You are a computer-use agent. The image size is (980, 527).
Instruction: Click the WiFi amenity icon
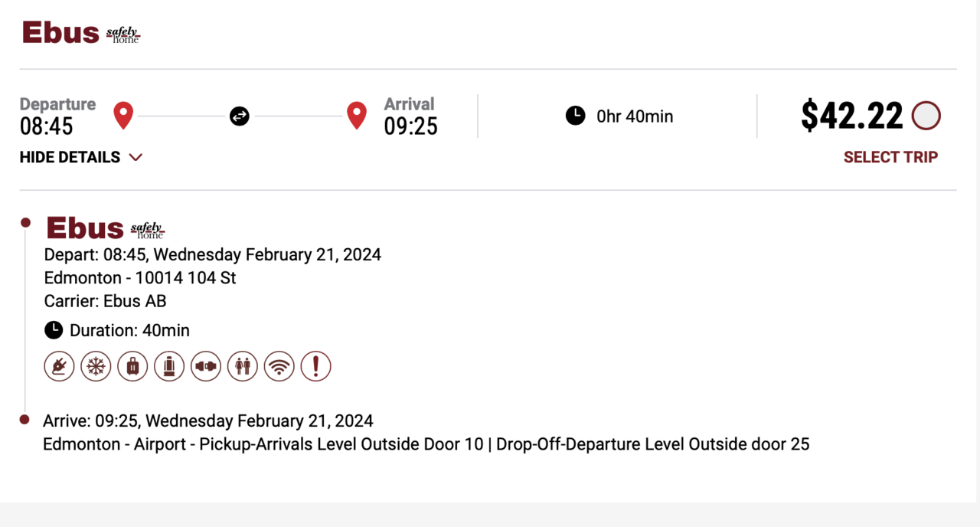coord(279,366)
